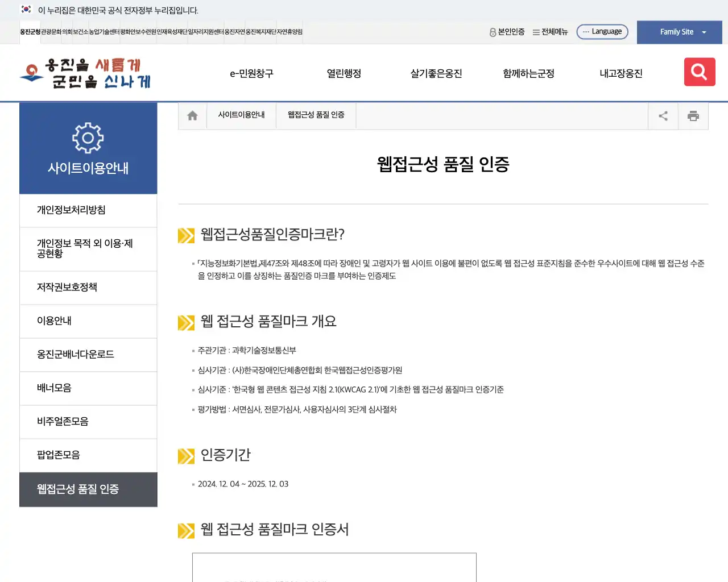The height and width of the screenshot is (582, 728).
Task: Open the share icon above the page title
Action: pos(663,115)
